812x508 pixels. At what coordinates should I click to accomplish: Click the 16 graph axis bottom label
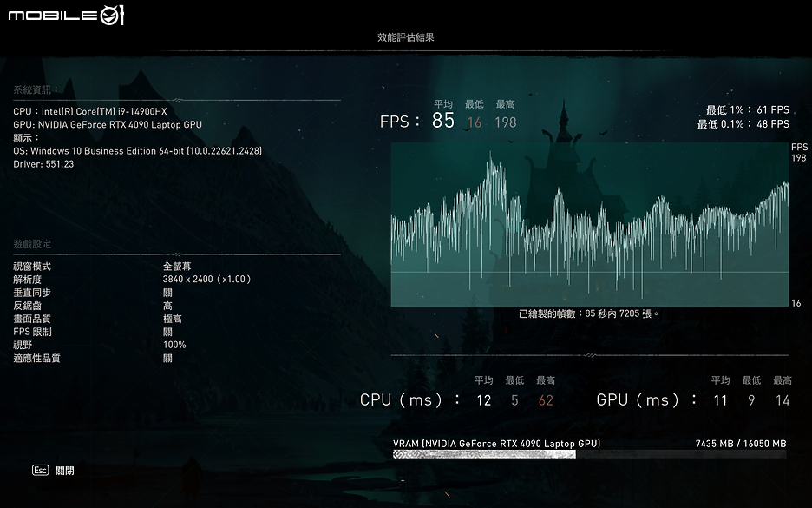pos(796,303)
